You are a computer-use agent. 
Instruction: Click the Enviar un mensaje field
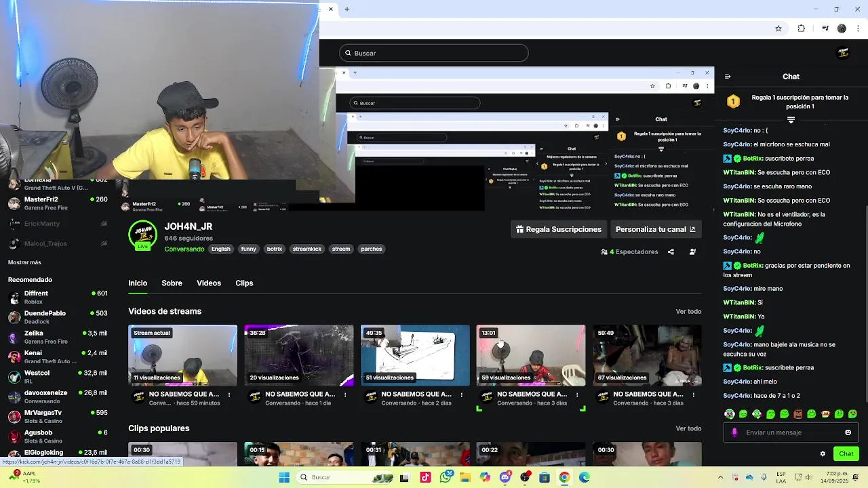coord(791,432)
